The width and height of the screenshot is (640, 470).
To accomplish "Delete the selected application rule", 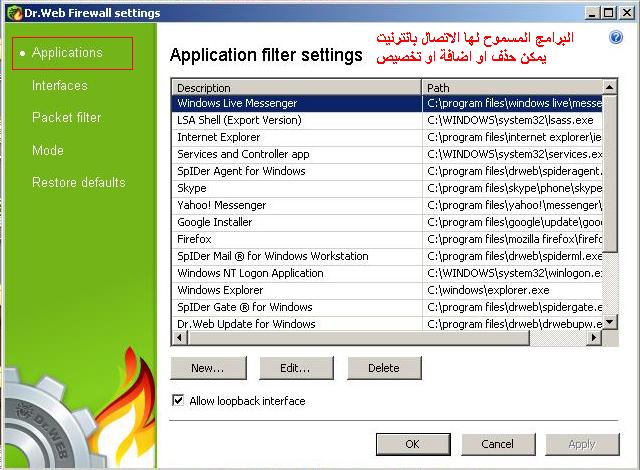I will (x=384, y=368).
